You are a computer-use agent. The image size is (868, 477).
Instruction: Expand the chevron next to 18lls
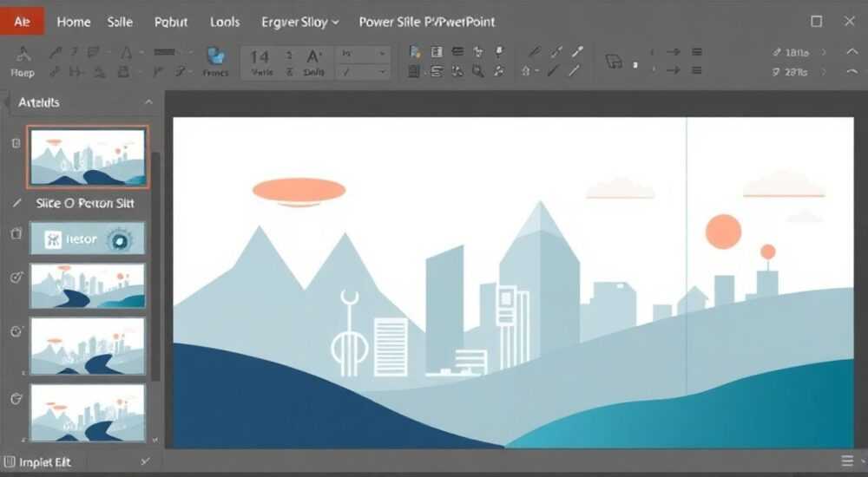point(825,53)
